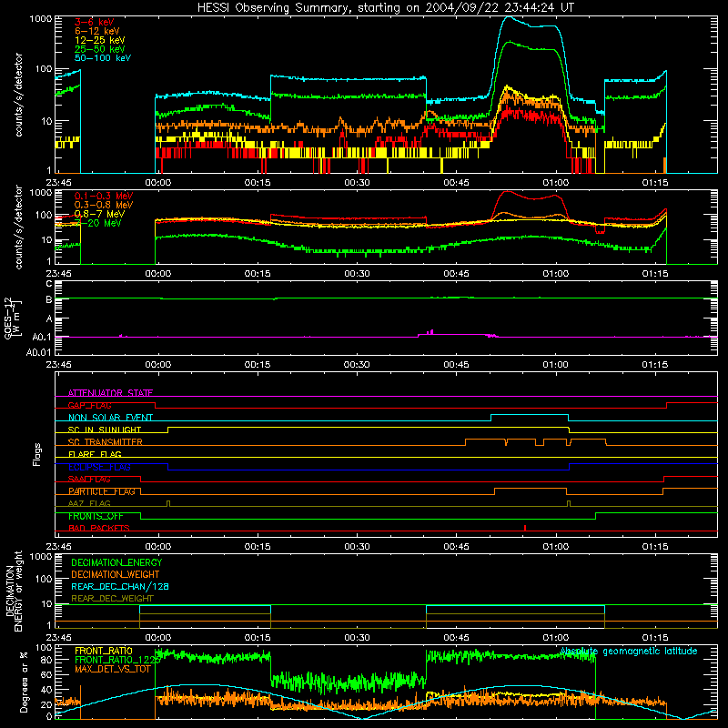This screenshot has height=728, width=728.
Task: Click the GOES-12 axis title
Action: pyautogui.click(x=13, y=318)
